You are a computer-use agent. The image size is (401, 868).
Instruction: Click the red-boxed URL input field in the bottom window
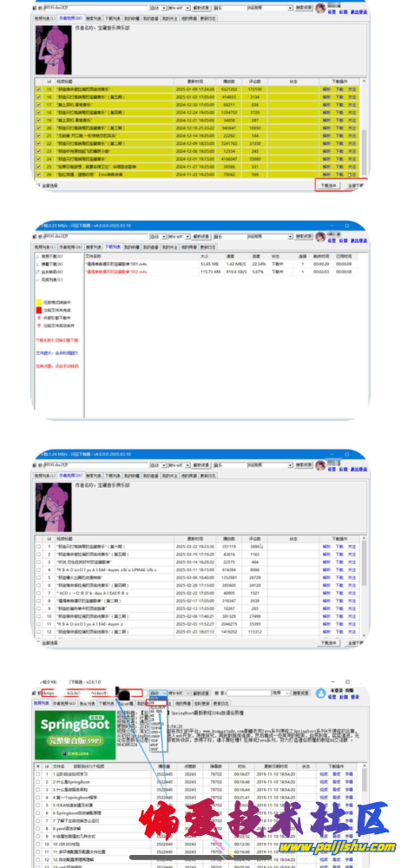coord(93,693)
